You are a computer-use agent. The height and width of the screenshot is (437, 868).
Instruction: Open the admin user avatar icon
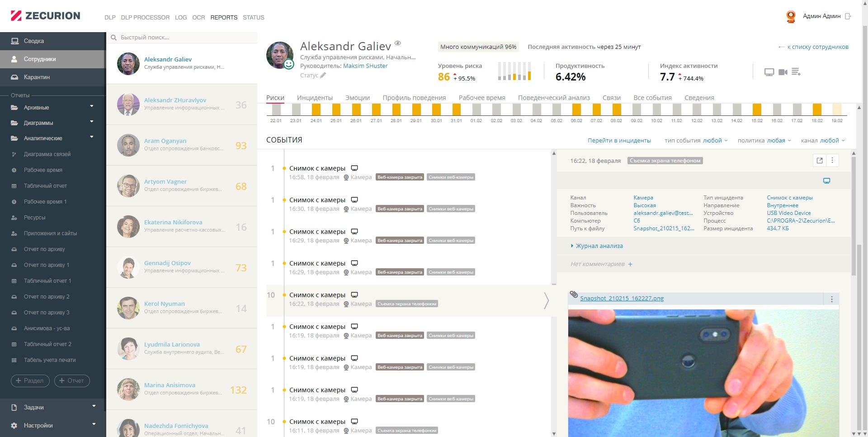(791, 16)
